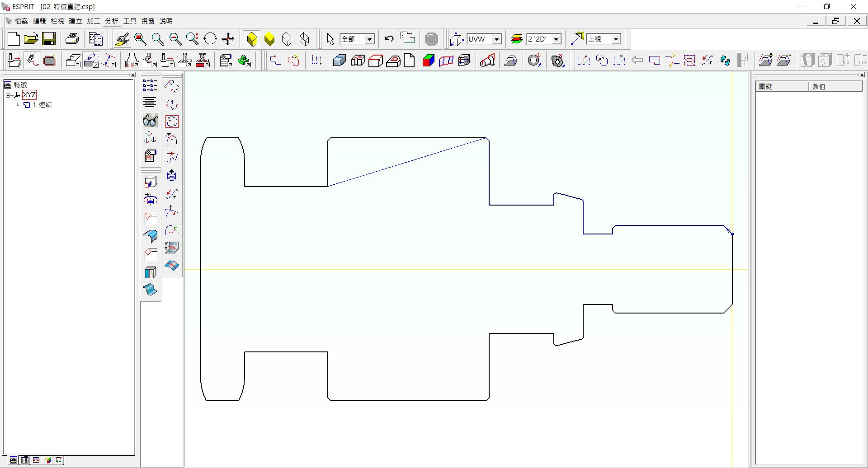This screenshot has height=468, width=868.
Task: Click the glasses icon in side toolbar
Action: pos(150,120)
